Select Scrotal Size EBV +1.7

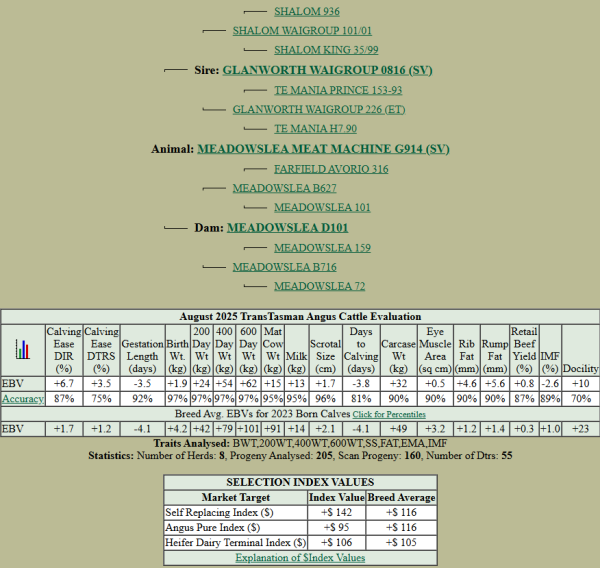pos(325,384)
